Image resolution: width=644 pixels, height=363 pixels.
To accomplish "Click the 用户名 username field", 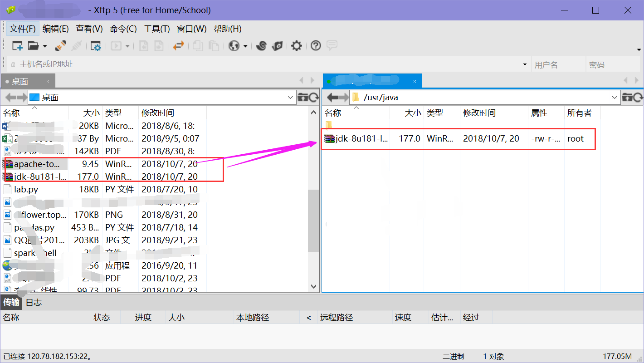I will pyautogui.click(x=557, y=64).
